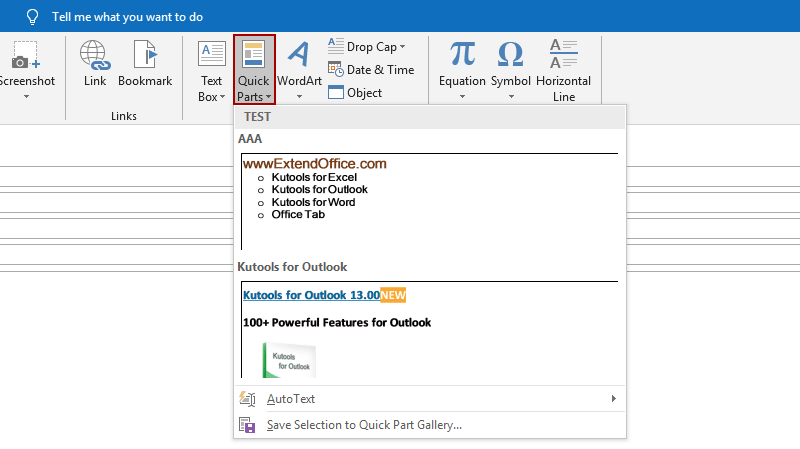Expand the Drop Cap dropdown
This screenshot has height=449, width=800.
click(402, 47)
